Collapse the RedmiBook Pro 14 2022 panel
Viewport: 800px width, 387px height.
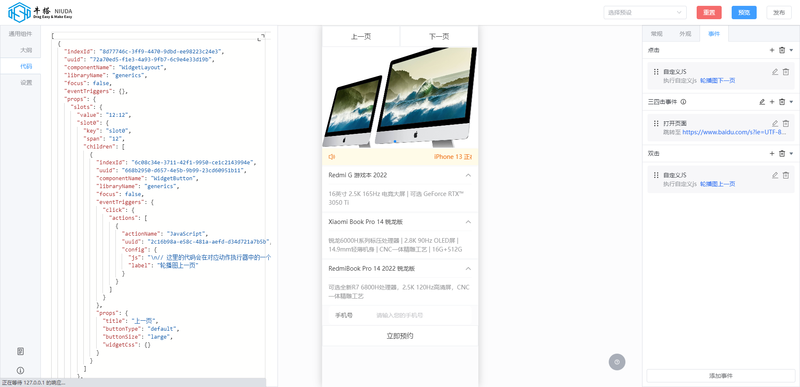click(468, 268)
